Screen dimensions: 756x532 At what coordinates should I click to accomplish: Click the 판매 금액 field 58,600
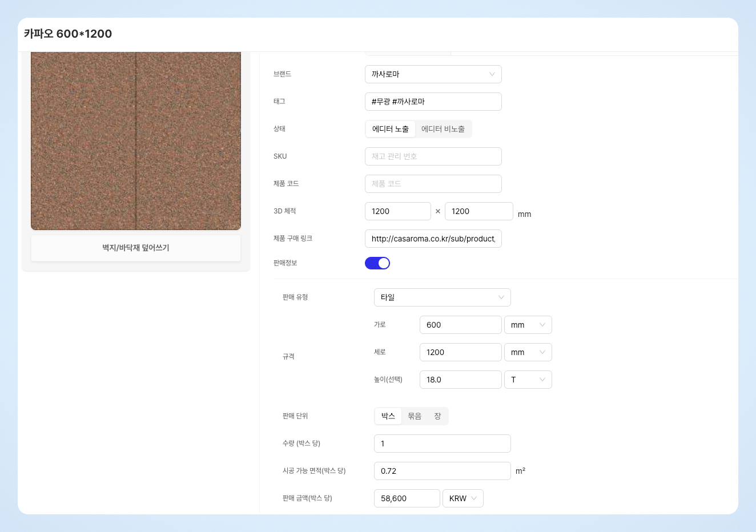pos(407,498)
